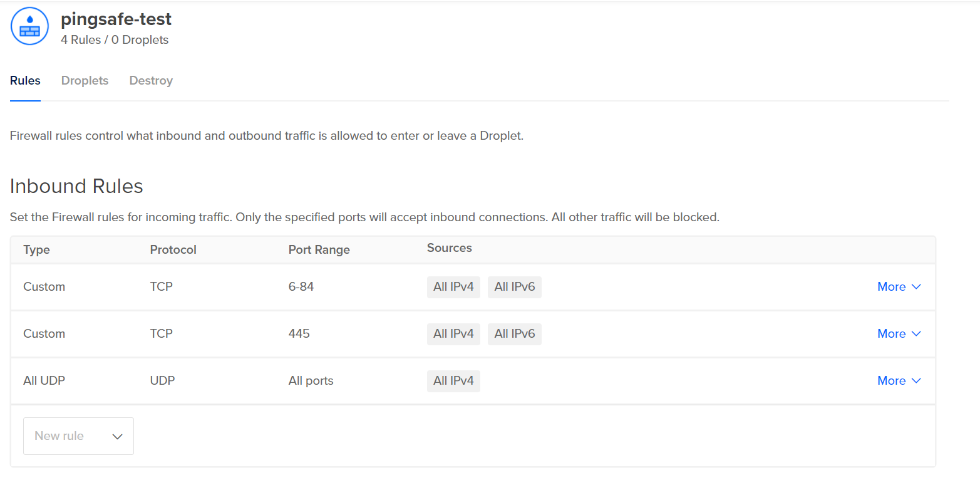Click chevron arrow on the 6-84 rule row
Image resolution: width=980 pixels, height=485 pixels.
pos(916,287)
